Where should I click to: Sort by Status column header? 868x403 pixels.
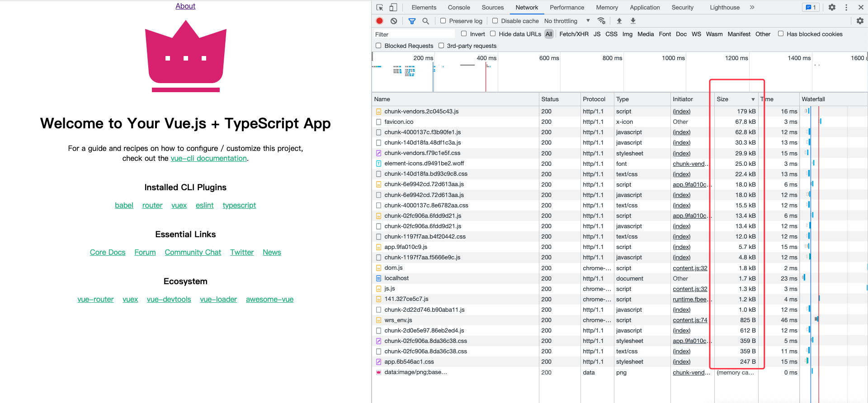click(560, 99)
